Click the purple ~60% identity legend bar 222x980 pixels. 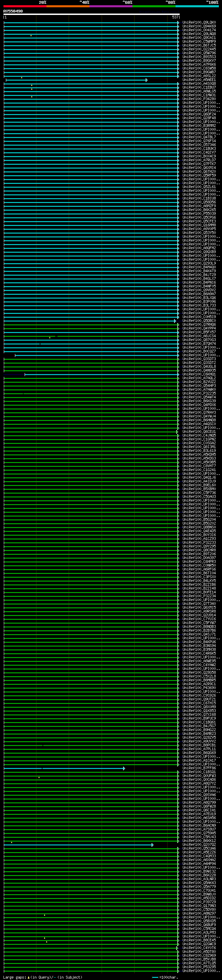click(111, 6)
